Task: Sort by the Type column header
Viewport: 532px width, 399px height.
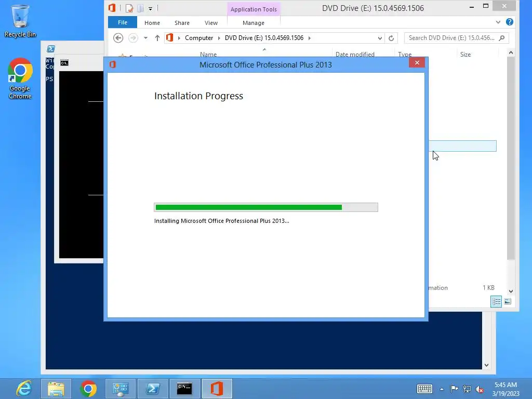Action: tap(405, 54)
